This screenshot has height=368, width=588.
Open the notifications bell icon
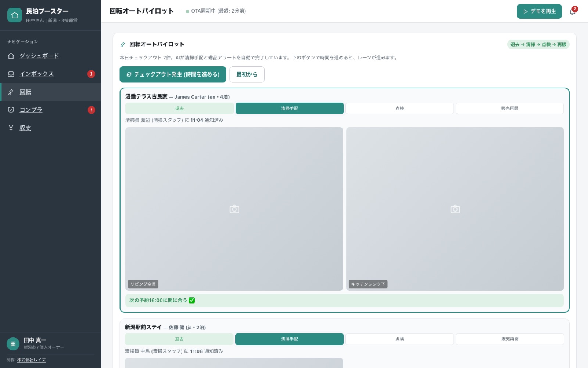572,11
